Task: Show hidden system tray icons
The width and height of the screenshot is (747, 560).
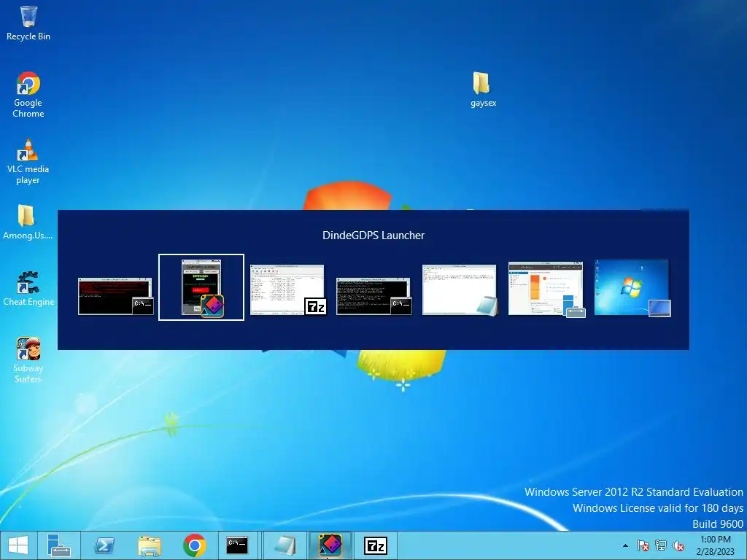Action: 625,545
